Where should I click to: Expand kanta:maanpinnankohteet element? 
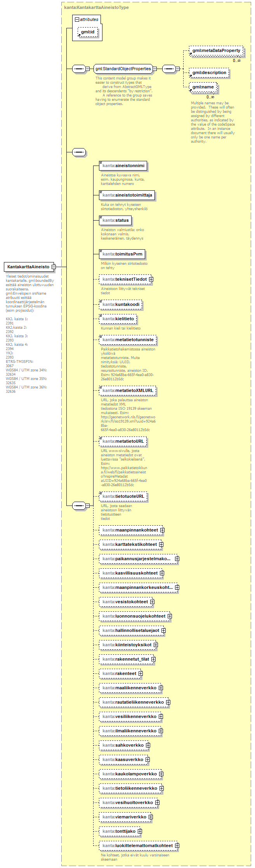[x=162, y=530]
